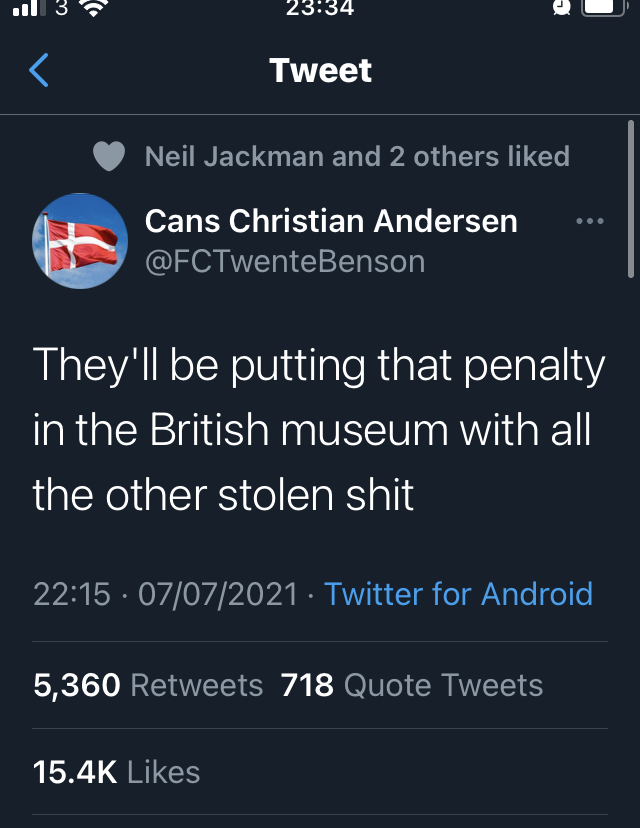The height and width of the screenshot is (828, 640).
Task: Open the "Twitter for Android" link
Action: [x=458, y=594]
